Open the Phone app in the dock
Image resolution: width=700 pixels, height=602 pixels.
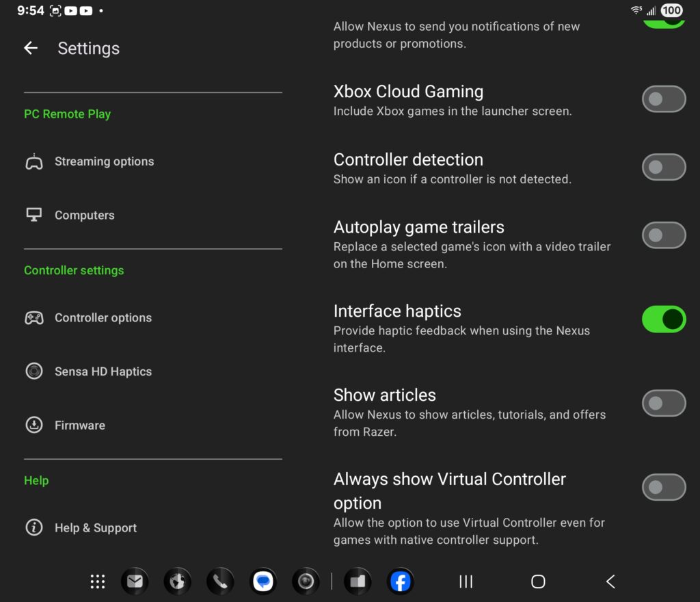coord(220,581)
